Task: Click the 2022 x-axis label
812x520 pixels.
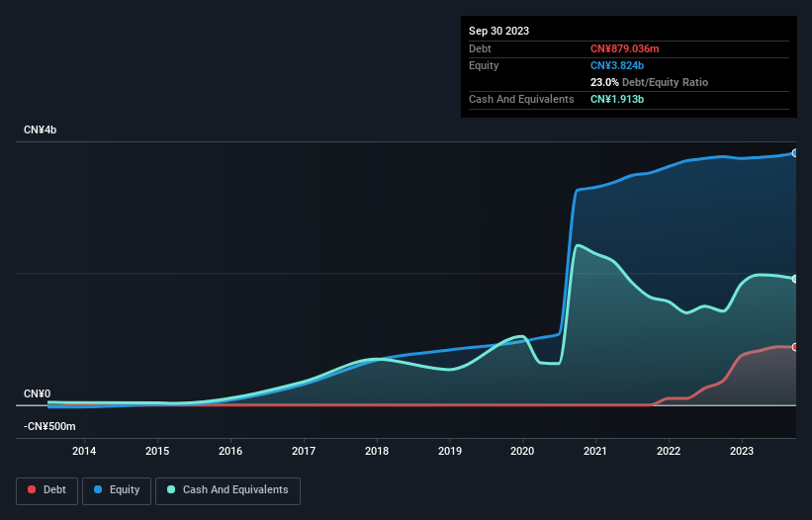Action: (669, 451)
